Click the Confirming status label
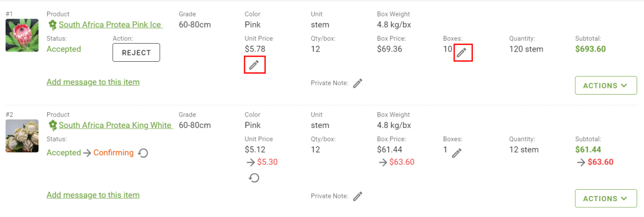This screenshot has width=644, height=217. click(x=114, y=152)
